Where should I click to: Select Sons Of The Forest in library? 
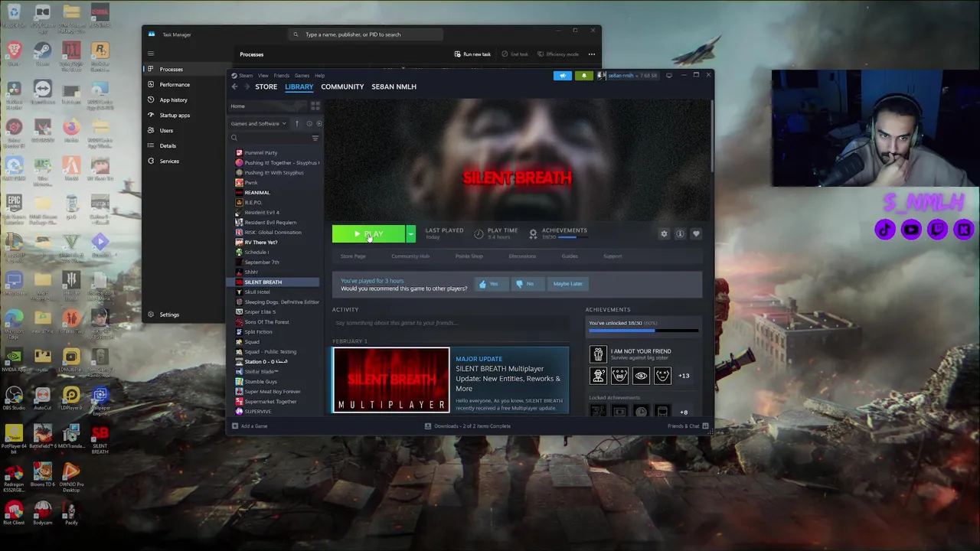click(266, 322)
